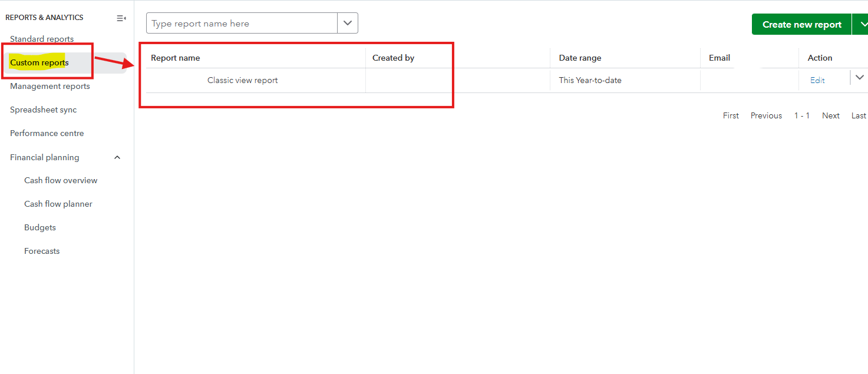
Task: Collapse the Reports & Analytics sidebar icon
Action: [x=121, y=18]
